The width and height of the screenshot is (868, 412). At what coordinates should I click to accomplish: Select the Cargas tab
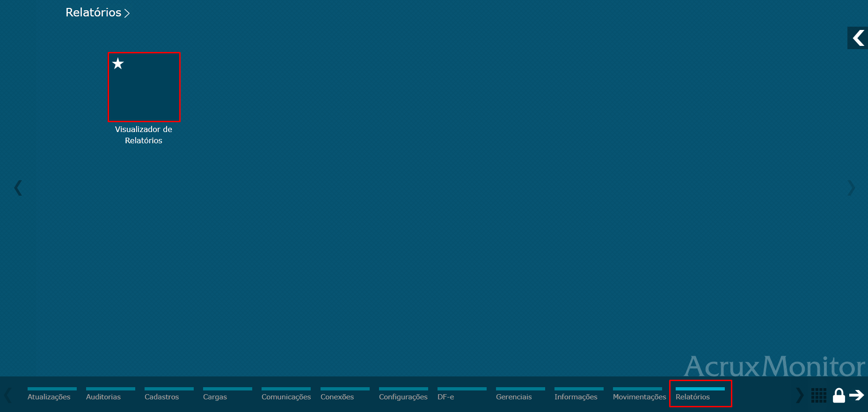tap(227, 394)
